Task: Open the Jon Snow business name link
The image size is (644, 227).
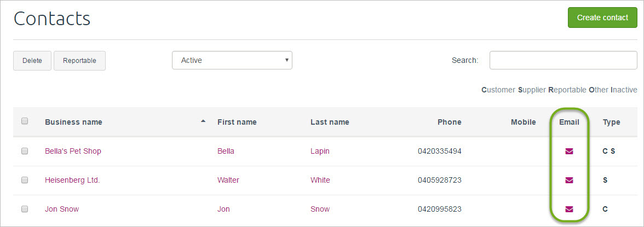Action: [62, 209]
